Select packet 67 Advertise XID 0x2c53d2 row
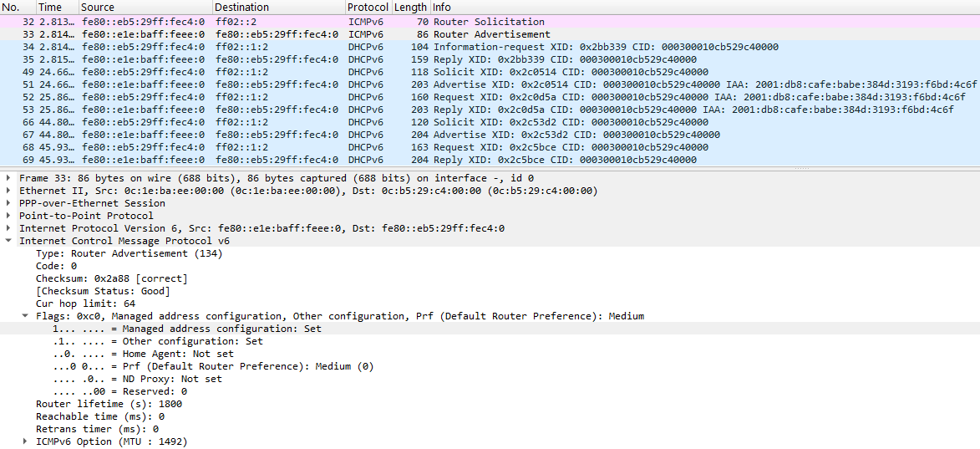980x449 pixels. [490, 135]
